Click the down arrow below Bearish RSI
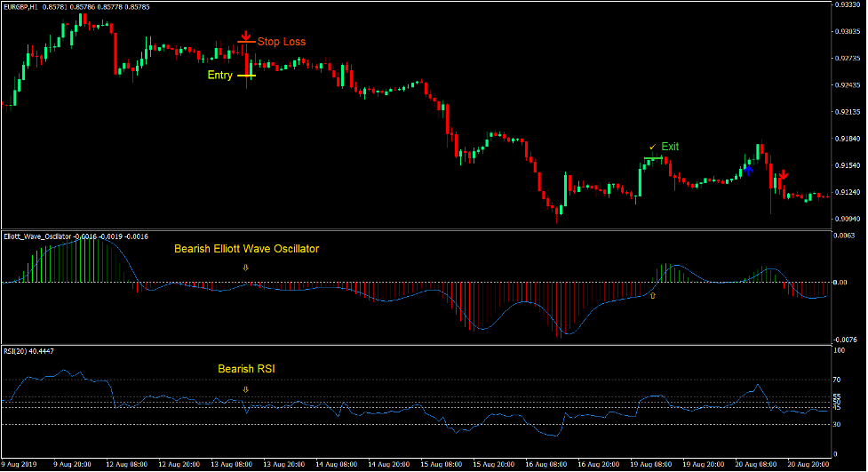The image size is (868, 472). point(247,389)
